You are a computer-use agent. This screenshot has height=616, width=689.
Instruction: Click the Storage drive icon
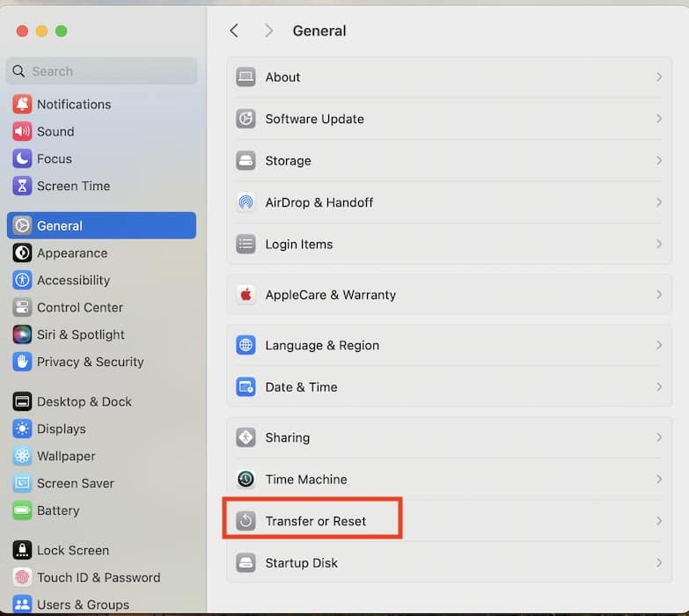coord(246,161)
